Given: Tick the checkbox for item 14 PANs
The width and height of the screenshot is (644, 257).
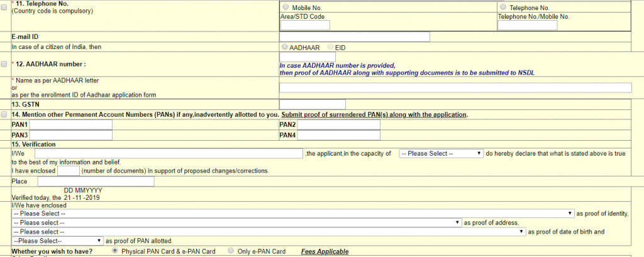Looking at the screenshot, I should [x=4, y=114].
